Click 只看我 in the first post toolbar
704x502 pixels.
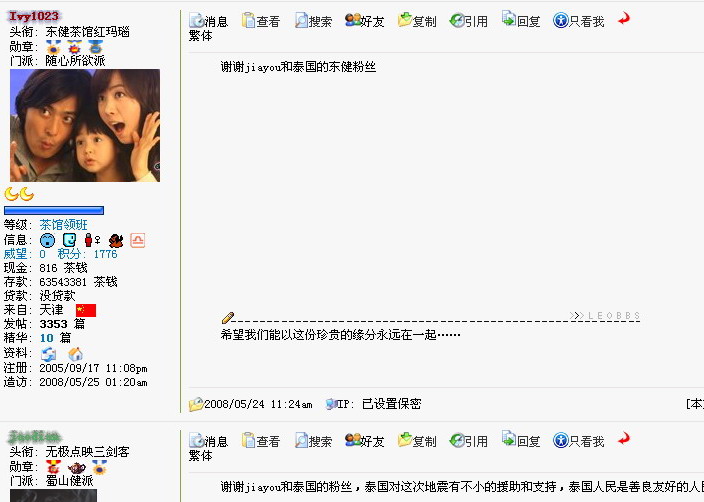(x=579, y=21)
